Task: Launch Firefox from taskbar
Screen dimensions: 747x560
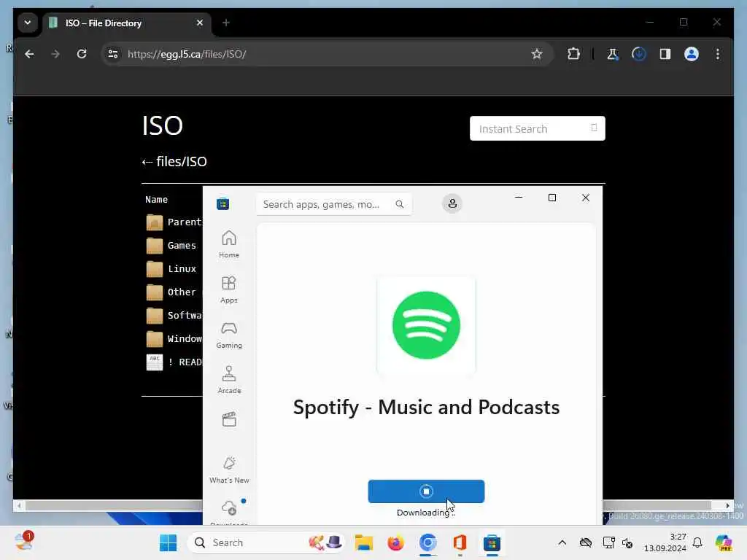Action: coord(395,542)
